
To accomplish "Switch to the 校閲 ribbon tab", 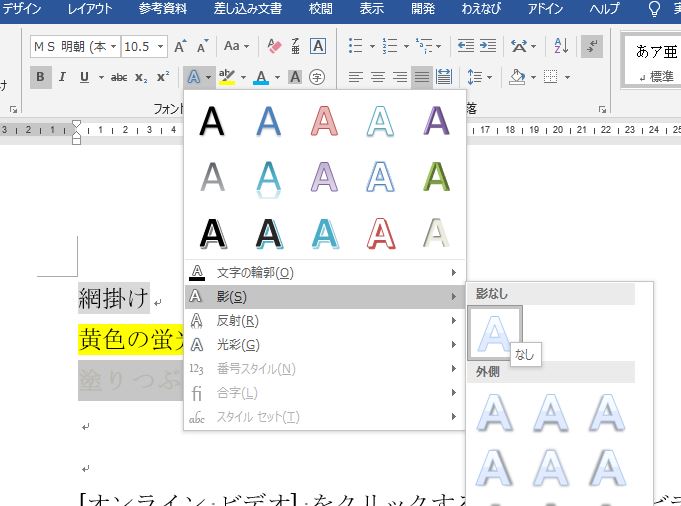I will (x=321, y=9).
